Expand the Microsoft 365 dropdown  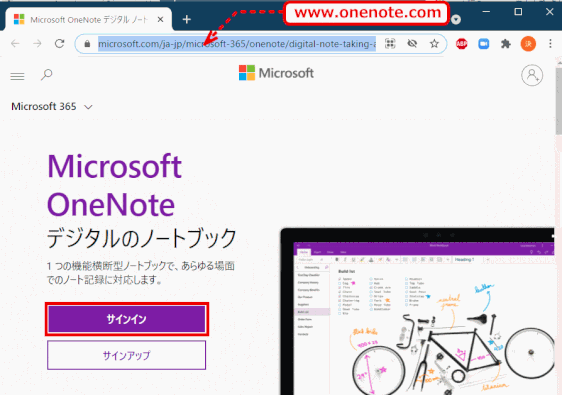52,106
